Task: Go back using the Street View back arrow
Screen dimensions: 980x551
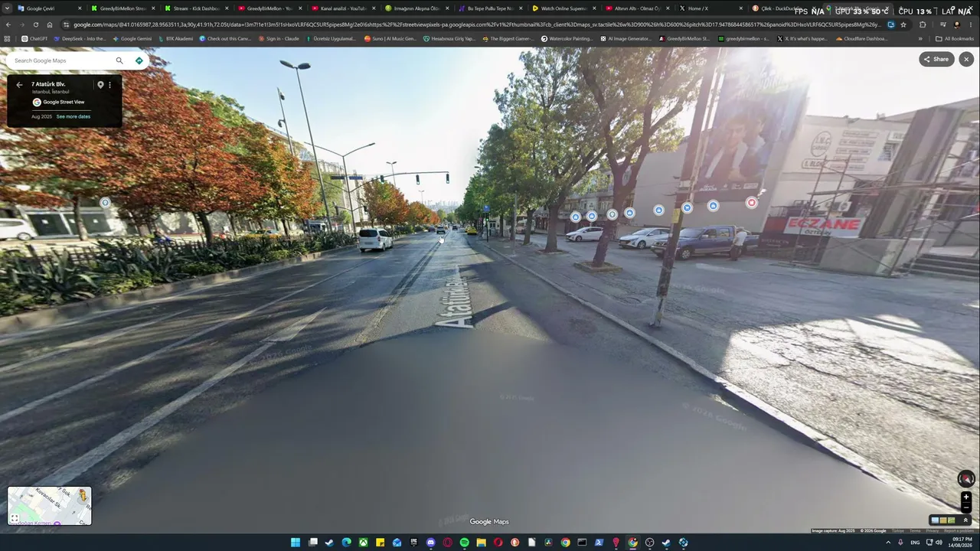Action: click(x=19, y=85)
